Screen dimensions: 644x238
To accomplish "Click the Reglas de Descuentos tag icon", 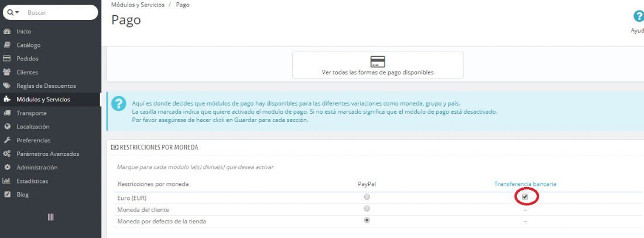I will (6, 86).
